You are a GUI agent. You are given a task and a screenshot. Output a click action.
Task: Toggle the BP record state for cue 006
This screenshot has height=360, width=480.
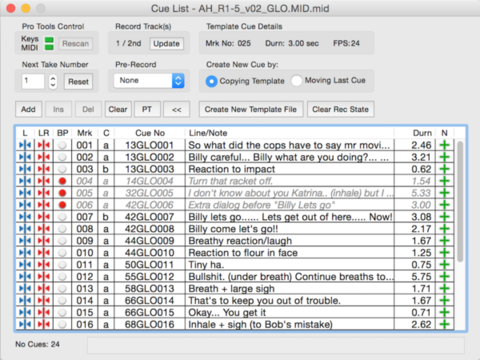pos(62,205)
